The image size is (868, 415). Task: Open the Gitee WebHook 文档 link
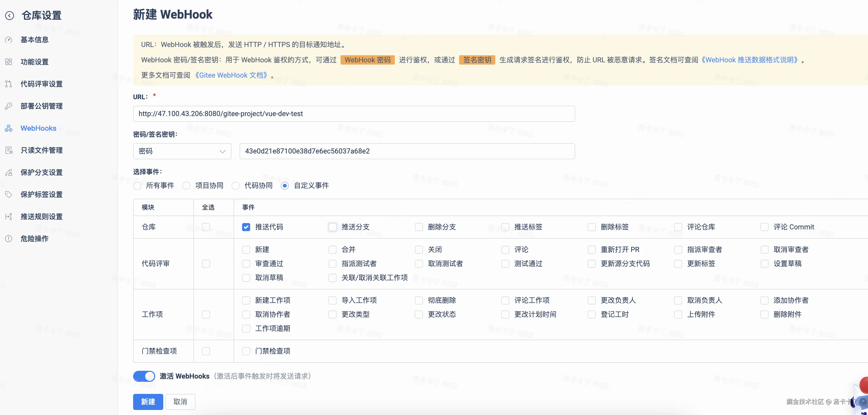pos(231,75)
